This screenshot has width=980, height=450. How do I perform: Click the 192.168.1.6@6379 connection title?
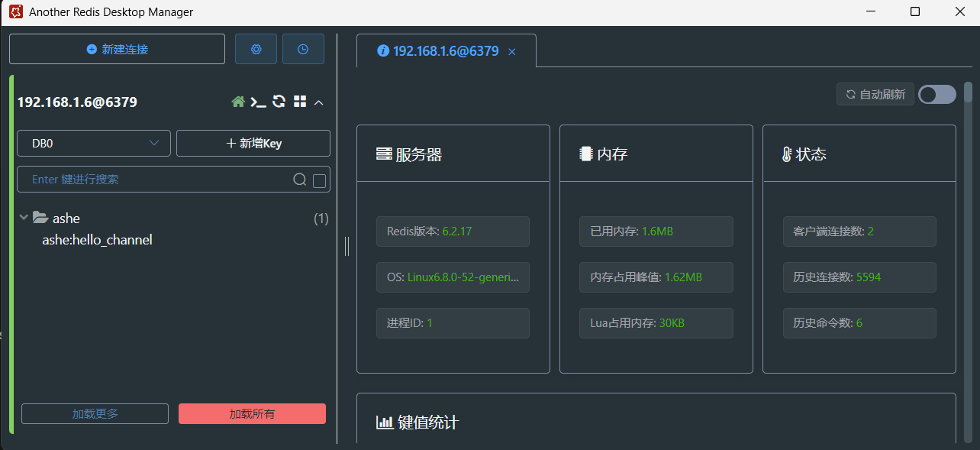[77, 102]
